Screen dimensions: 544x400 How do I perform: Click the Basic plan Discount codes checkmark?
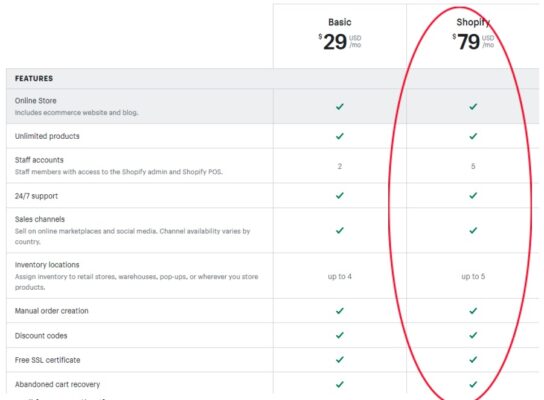[340, 335]
